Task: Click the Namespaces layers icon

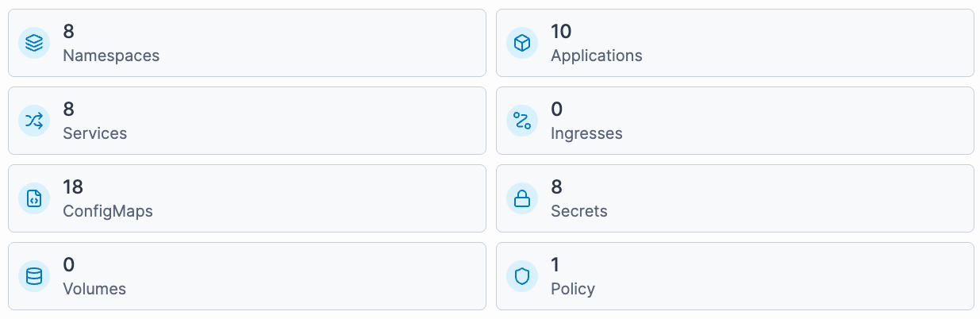Action: pos(34,43)
